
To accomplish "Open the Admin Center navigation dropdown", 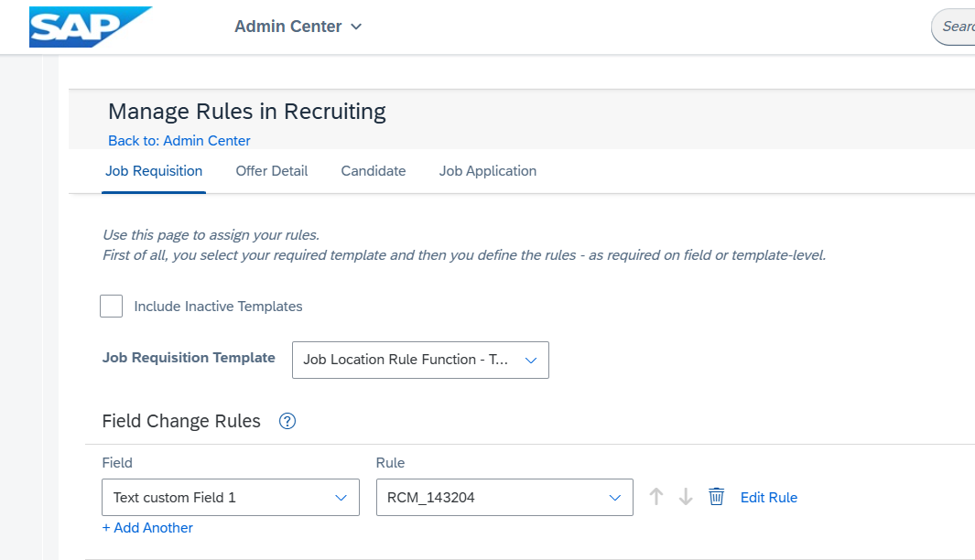I will (x=298, y=27).
